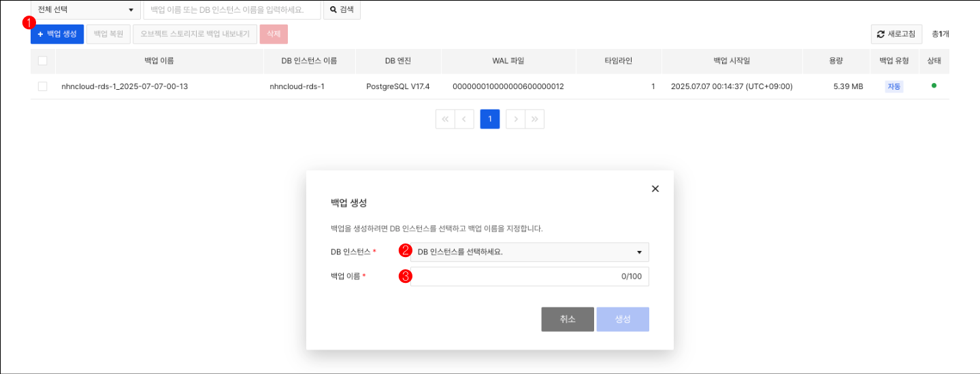Click backup name nhncloud-rds-1_2025-07-07-00-13

point(125,86)
